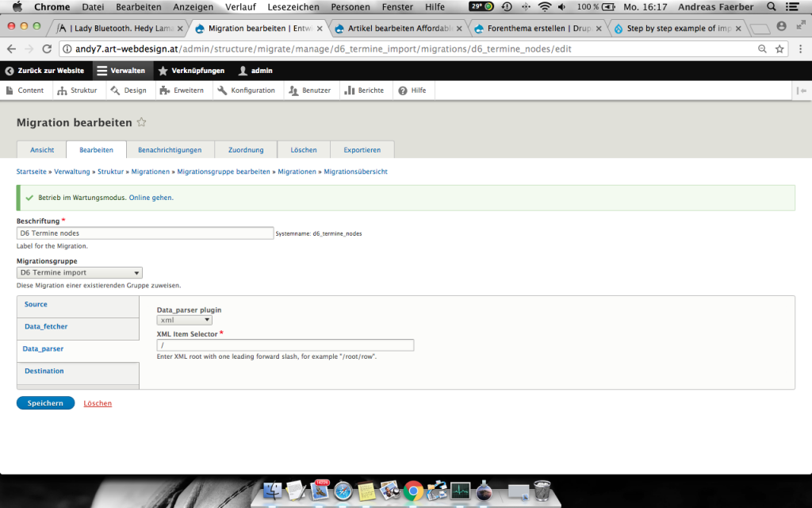Open Safari from the dock

click(x=343, y=491)
